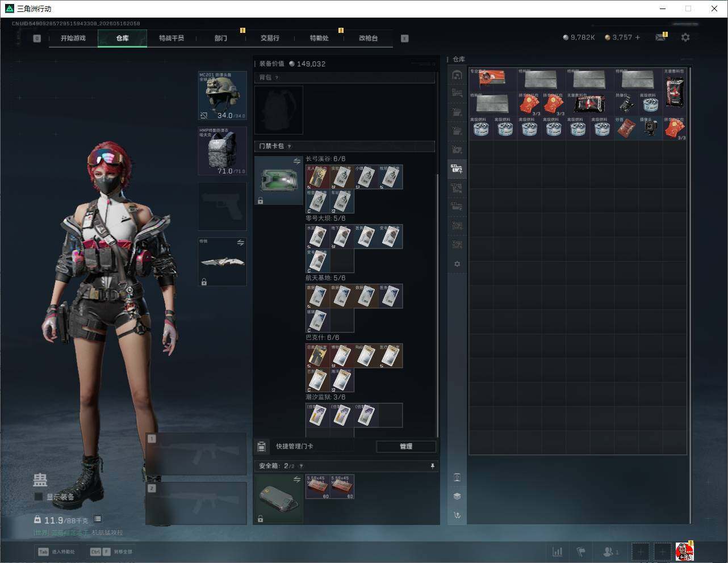The width and height of the screenshot is (728, 563).
Task: Open the weight details list icon
Action: 98,519
